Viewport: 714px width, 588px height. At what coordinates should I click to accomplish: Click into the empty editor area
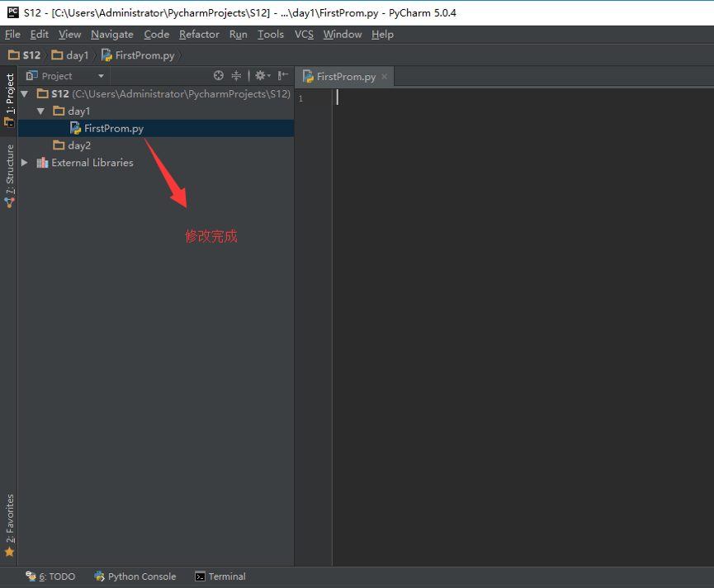pyautogui.click(x=522, y=327)
